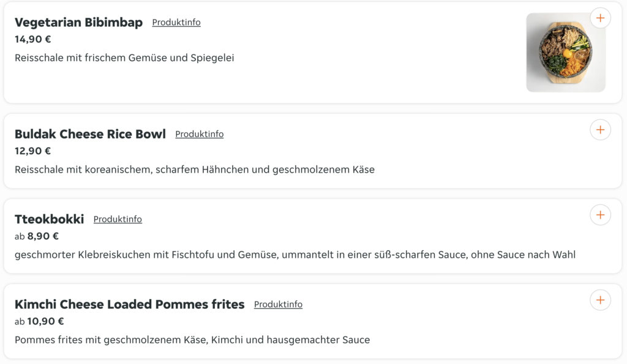The width and height of the screenshot is (627, 364).
Task: Click the ab 8,90 € Tteokbokki price
Action: 37,236
